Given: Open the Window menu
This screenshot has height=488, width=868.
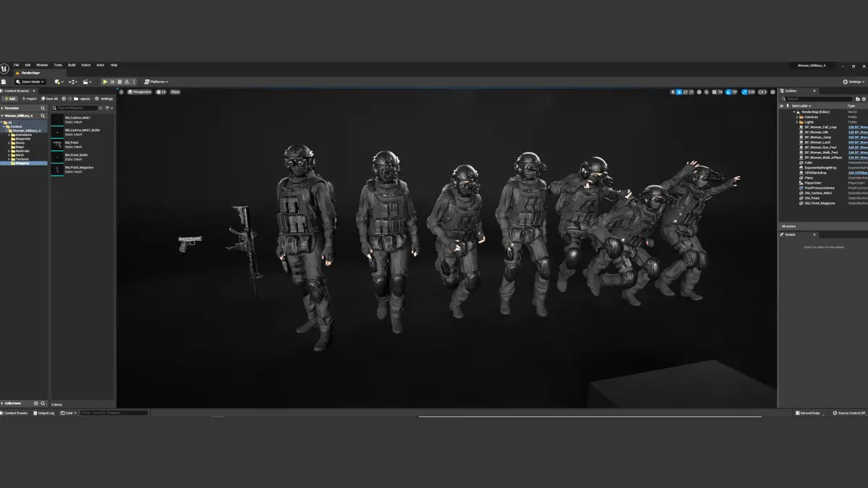Looking at the screenshot, I should (42, 65).
